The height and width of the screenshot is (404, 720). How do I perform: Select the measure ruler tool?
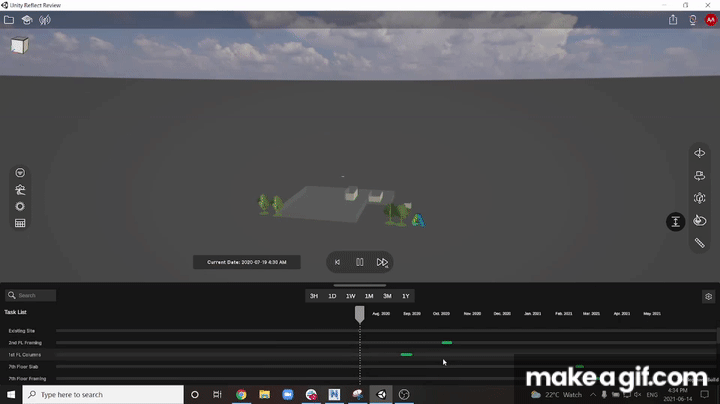[x=700, y=243]
